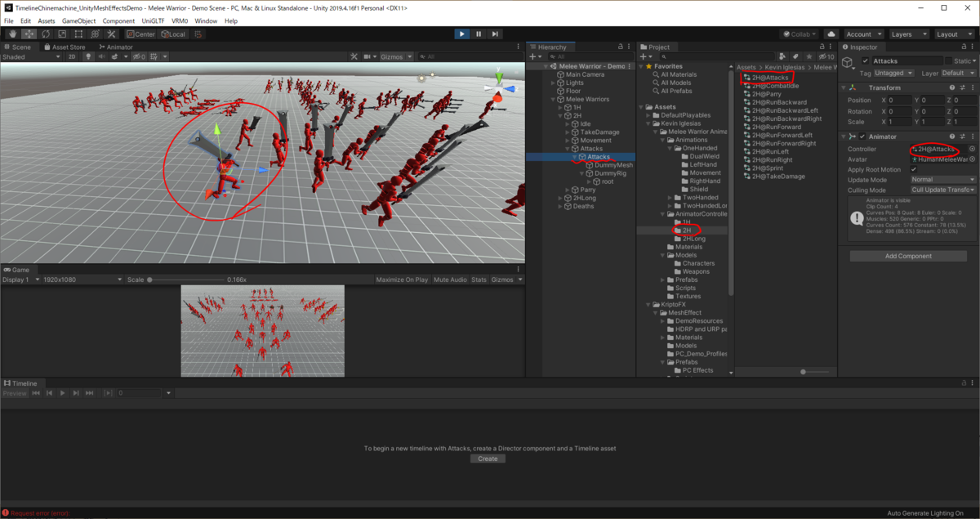This screenshot has height=519, width=980.
Task: Toggle Mute Audio in Game view
Action: pyautogui.click(x=450, y=280)
